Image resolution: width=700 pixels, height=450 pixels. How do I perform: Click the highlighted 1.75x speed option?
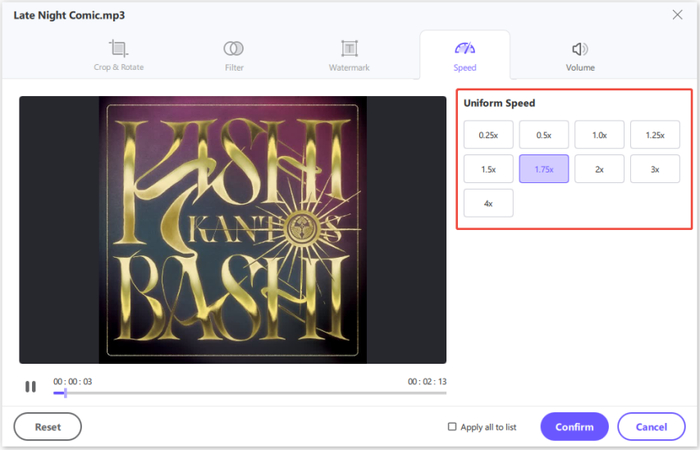544,169
